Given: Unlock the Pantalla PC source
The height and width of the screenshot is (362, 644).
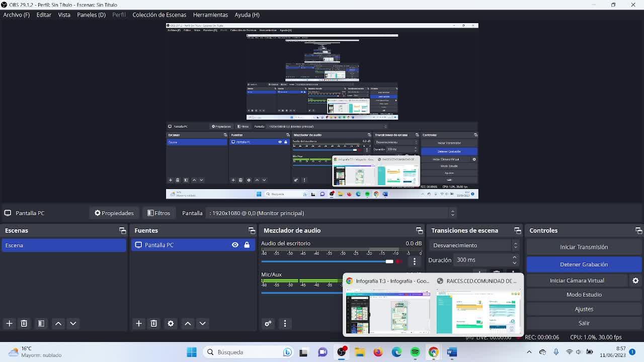Looking at the screenshot, I should [x=247, y=245].
